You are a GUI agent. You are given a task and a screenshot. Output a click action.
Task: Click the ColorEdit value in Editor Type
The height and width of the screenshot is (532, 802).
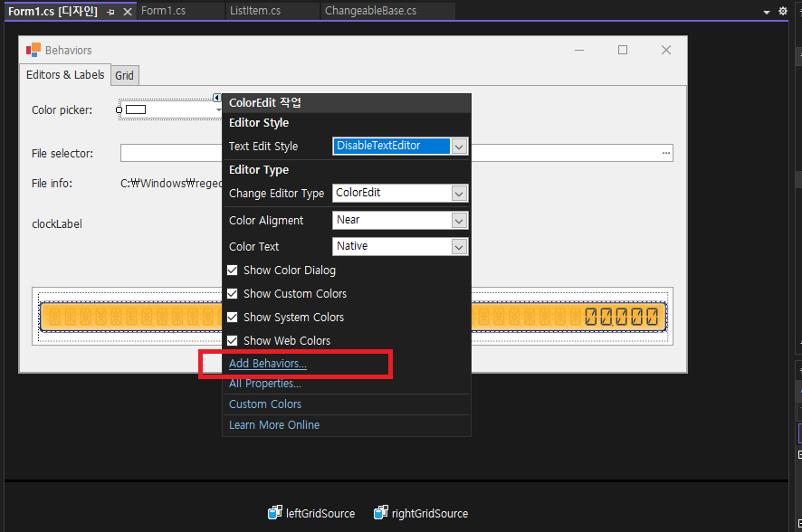coord(358,193)
